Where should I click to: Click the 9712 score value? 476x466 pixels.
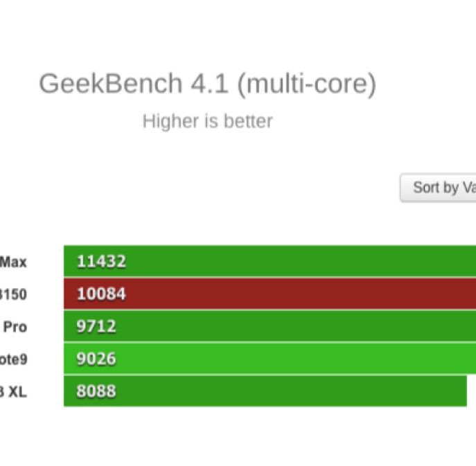pos(96,326)
